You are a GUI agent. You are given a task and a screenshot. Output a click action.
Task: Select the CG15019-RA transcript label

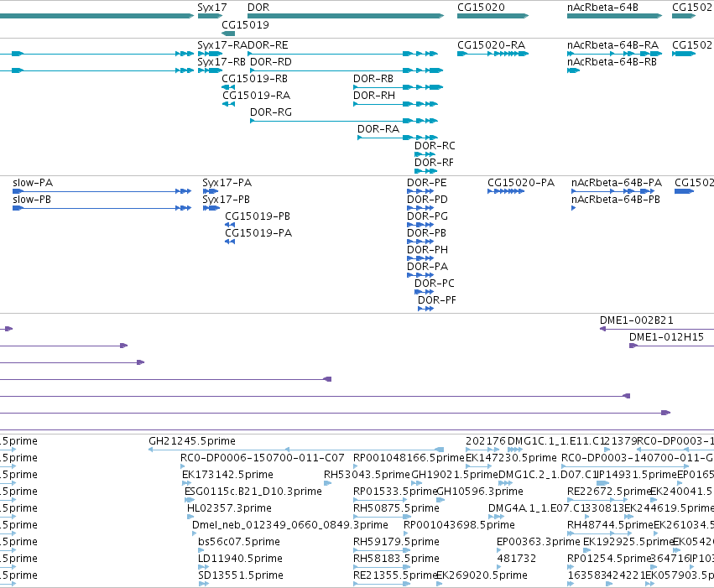[x=256, y=96]
